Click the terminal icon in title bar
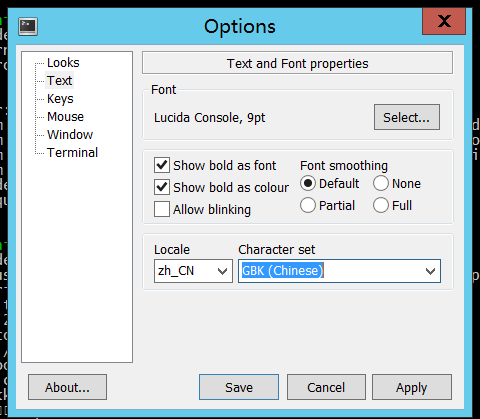This screenshot has height=419, width=480. coord(28,27)
